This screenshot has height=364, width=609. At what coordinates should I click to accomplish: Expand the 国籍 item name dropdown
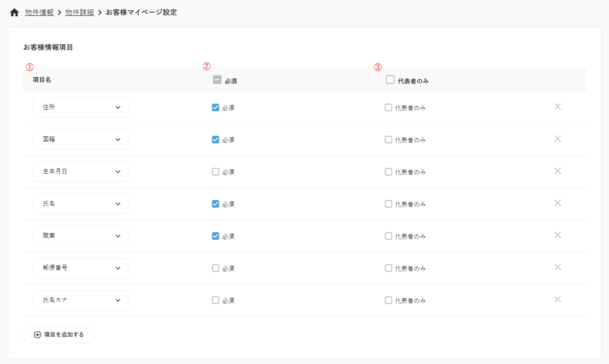pyautogui.click(x=80, y=140)
